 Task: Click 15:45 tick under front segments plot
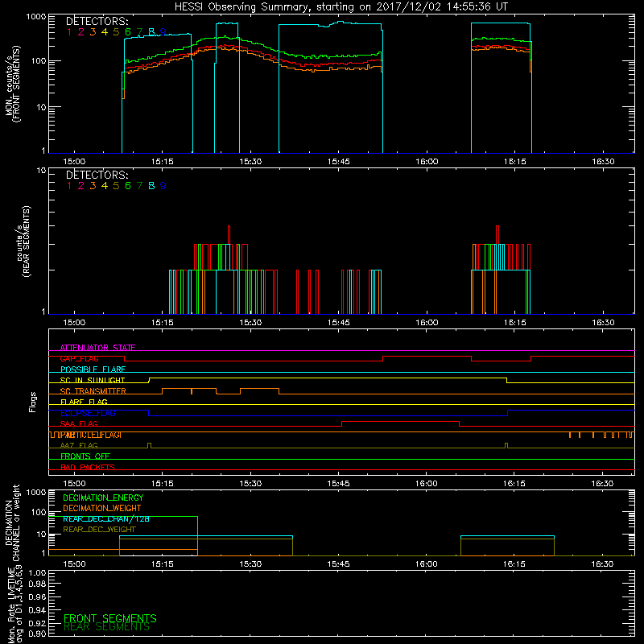pos(338,162)
